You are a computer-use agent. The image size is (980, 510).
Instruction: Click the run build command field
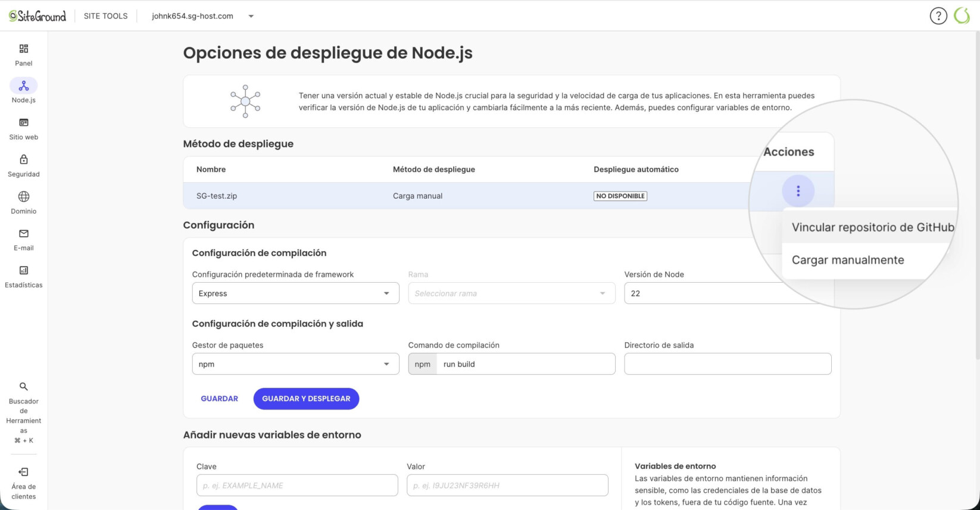(526, 364)
